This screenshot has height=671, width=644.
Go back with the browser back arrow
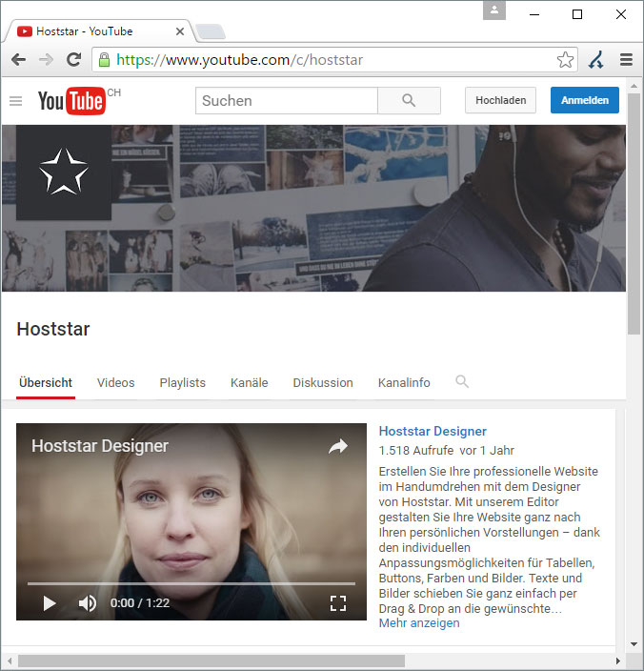pos(18,59)
